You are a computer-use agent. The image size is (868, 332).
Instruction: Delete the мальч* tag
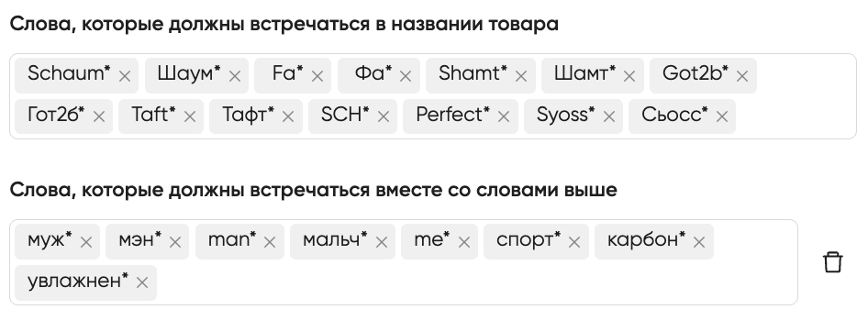382,242
